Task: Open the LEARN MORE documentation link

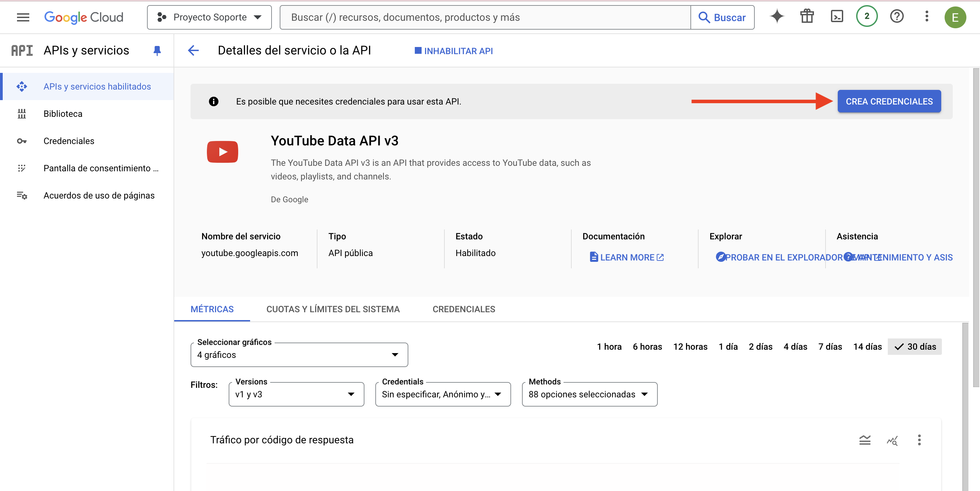Action: point(626,257)
